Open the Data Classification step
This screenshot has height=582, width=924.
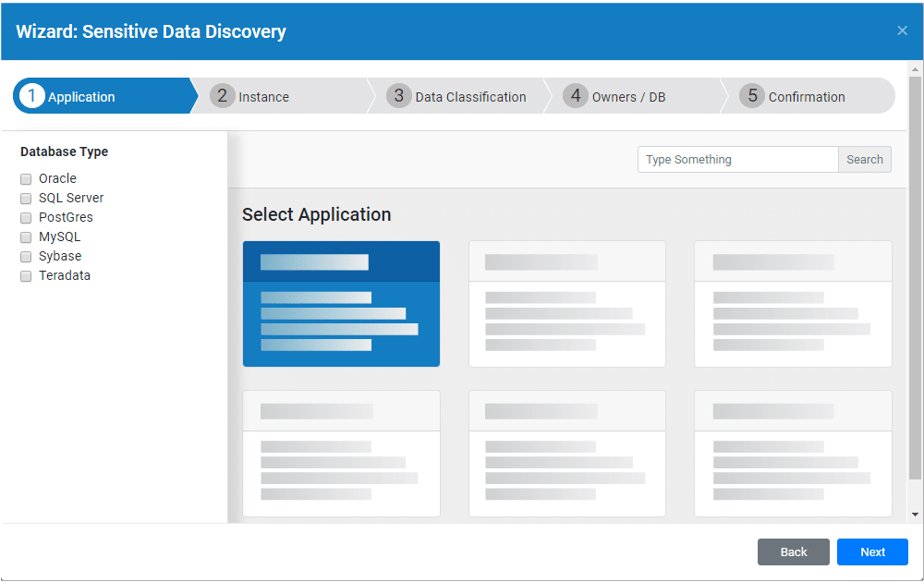coord(469,97)
